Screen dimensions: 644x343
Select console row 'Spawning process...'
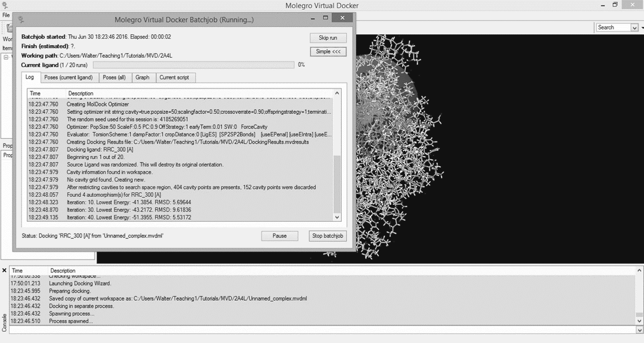click(323, 313)
